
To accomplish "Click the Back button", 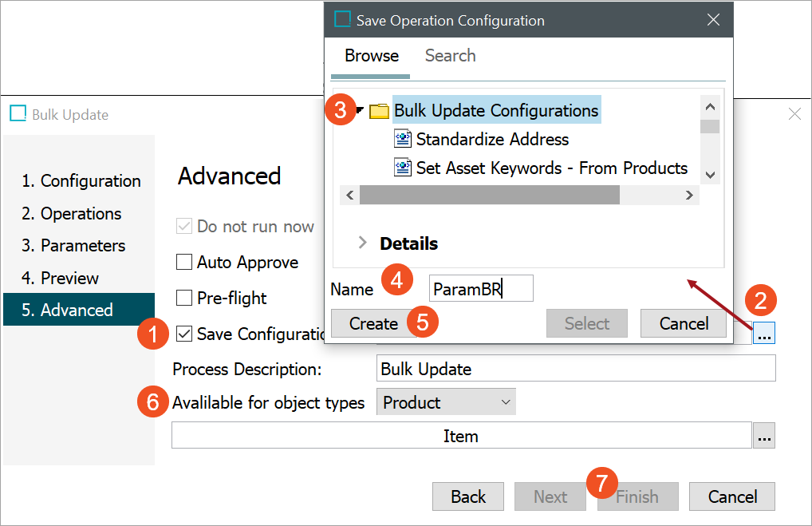I will pyautogui.click(x=468, y=496).
